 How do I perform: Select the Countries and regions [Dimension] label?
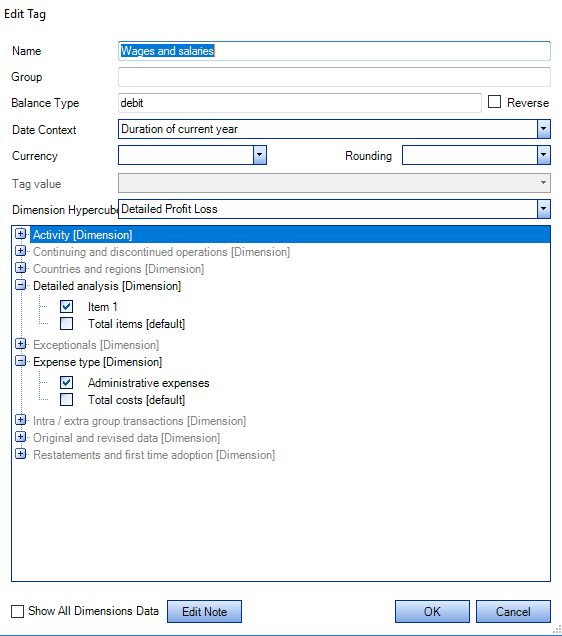click(x=118, y=269)
